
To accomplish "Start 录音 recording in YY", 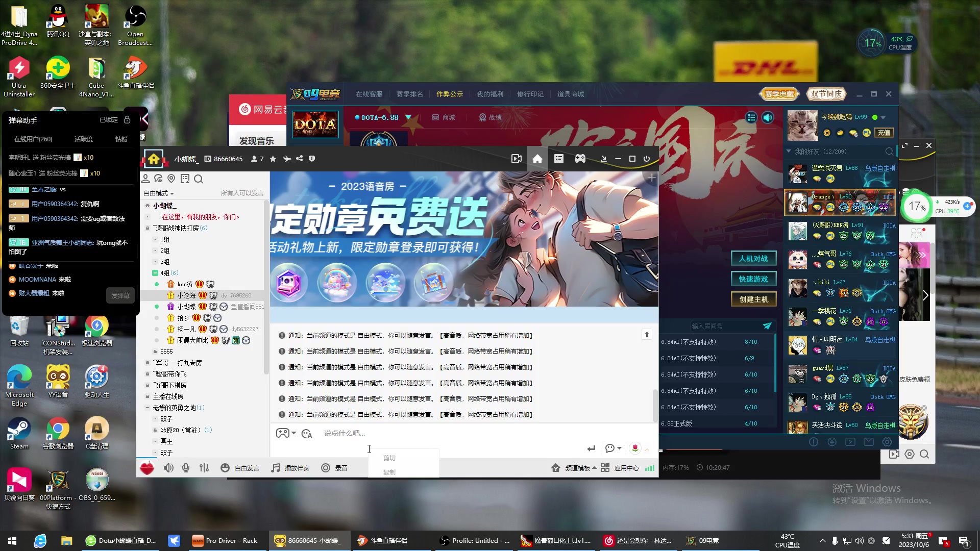I will (x=334, y=468).
